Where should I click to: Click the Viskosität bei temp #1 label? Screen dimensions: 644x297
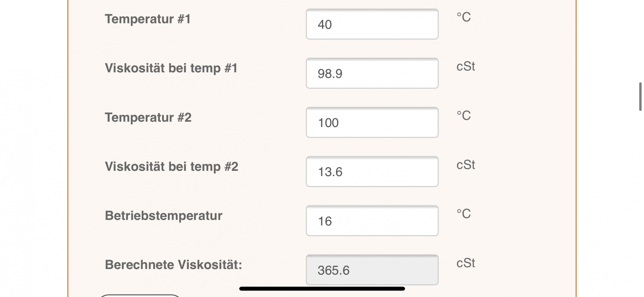pyautogui.click(x=171, y=68)
